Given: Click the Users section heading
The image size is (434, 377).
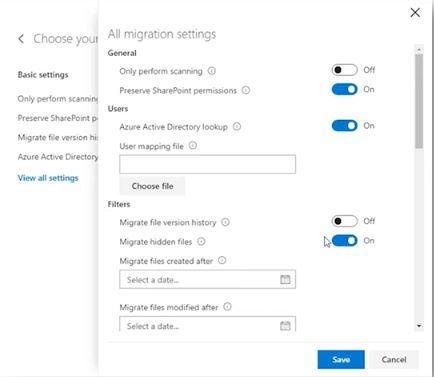Looking at the screenshot, I should 118,109.
